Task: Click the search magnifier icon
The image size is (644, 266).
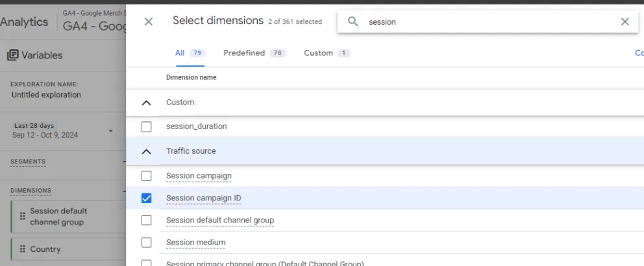Action: pos(353,21)
